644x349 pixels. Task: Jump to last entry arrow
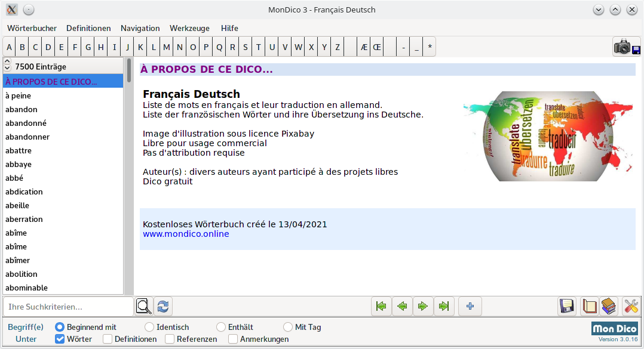[x=443, y=307]
